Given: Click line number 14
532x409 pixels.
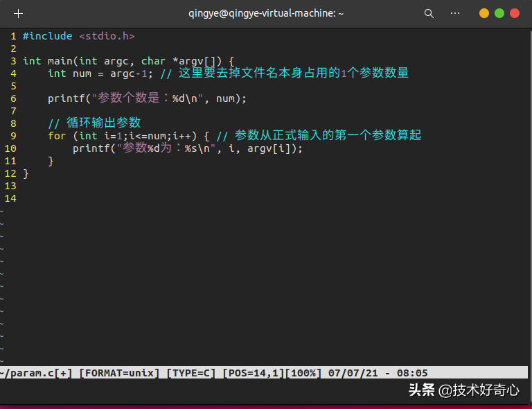Looking at the screenshot, I should click(x=10, y=198).
